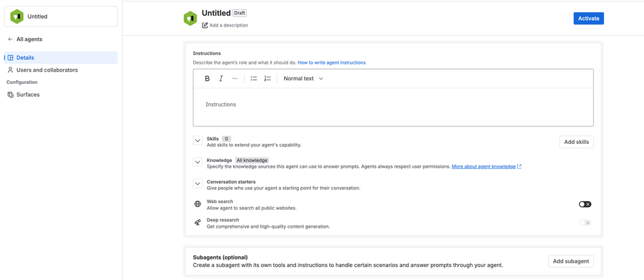Open more formatting options ellipsis
Screen dimensions: 644x280
click(x=235, y=79)
